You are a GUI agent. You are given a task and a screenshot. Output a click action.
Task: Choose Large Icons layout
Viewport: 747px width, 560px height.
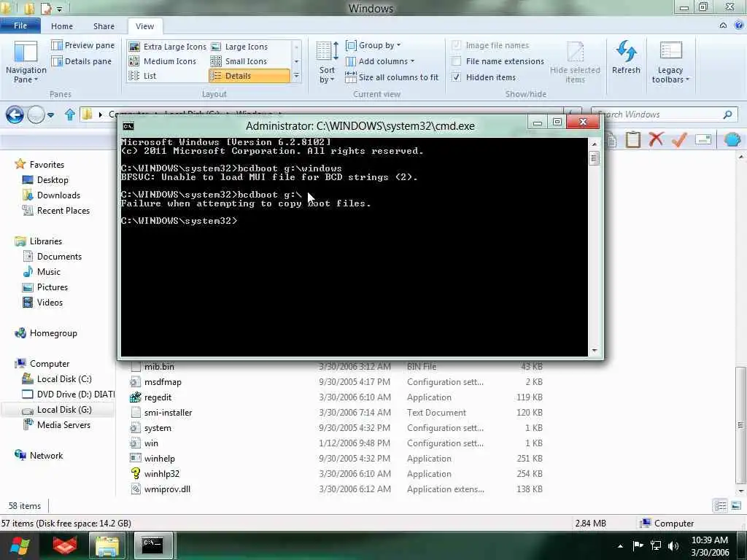pos(239,47)
